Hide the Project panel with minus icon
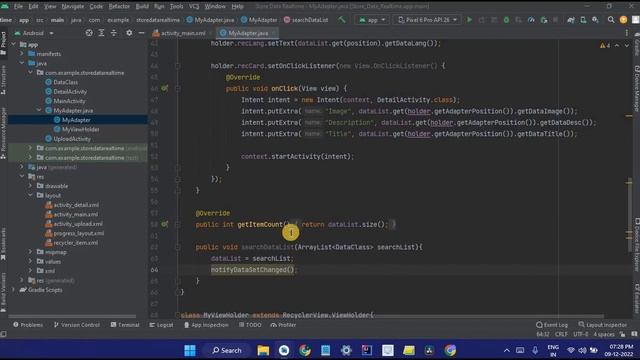This screenshot has width=640, height=360. (141, 33)
